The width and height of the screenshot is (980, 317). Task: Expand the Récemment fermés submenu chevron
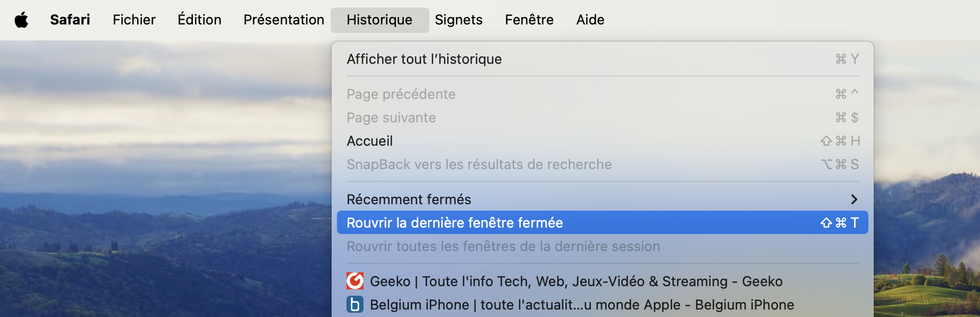[854, 199]
